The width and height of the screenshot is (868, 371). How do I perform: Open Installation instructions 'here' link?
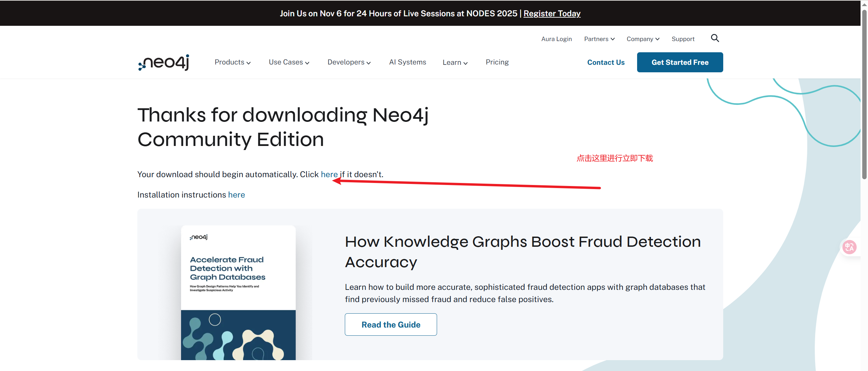point(236,195)
